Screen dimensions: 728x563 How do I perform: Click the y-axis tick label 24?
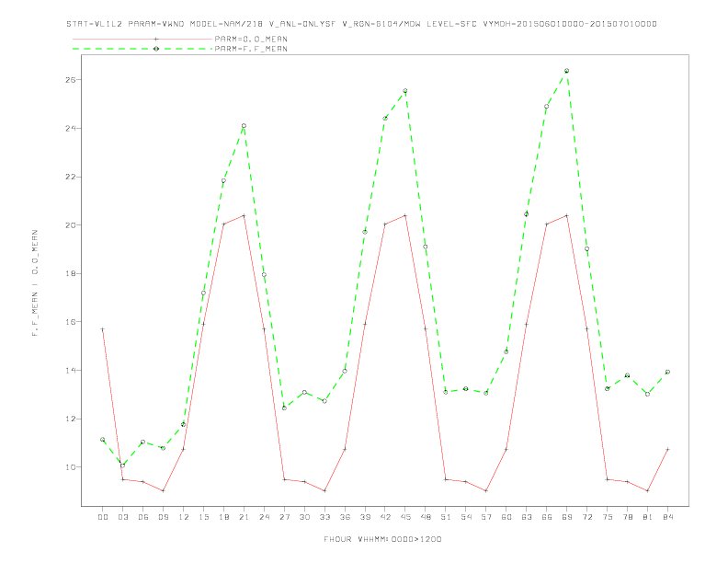(x=71, y=128)
